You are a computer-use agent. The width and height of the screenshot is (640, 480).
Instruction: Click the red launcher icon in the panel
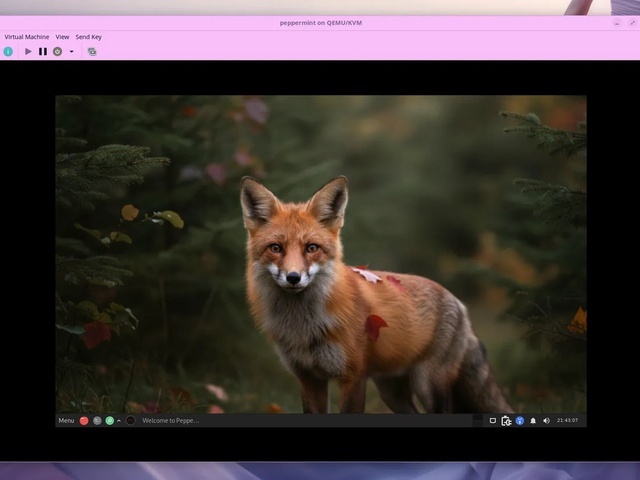pos(84,420)
